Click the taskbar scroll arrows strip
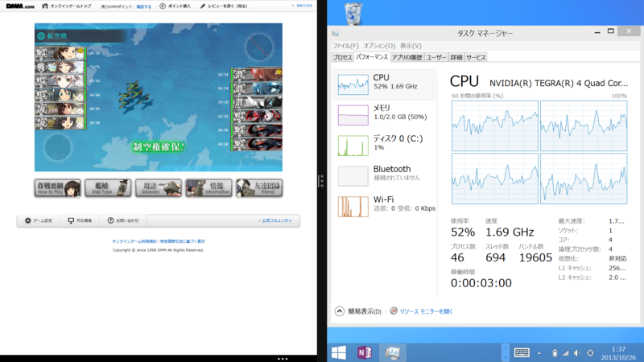The height and width of the screenshot is (362, 644). point(506,352)
